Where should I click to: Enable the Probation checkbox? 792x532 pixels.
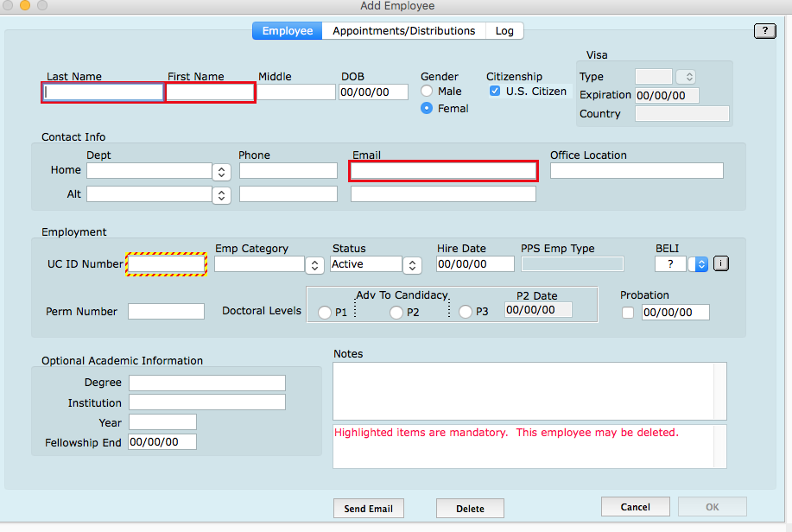(628, 313)
